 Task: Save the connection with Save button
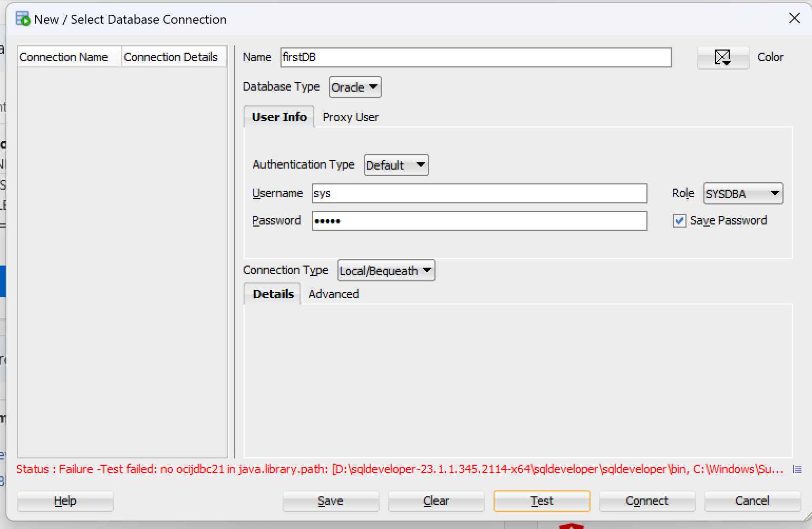pos(330,501)
